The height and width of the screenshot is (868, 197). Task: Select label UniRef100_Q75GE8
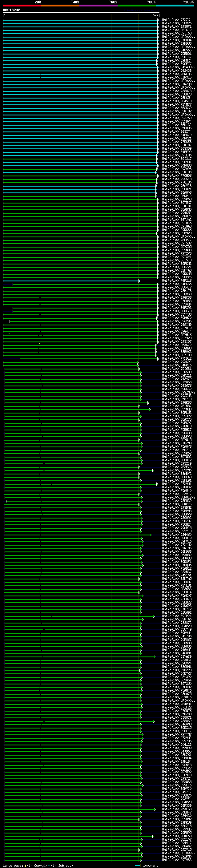pos(176,142)
